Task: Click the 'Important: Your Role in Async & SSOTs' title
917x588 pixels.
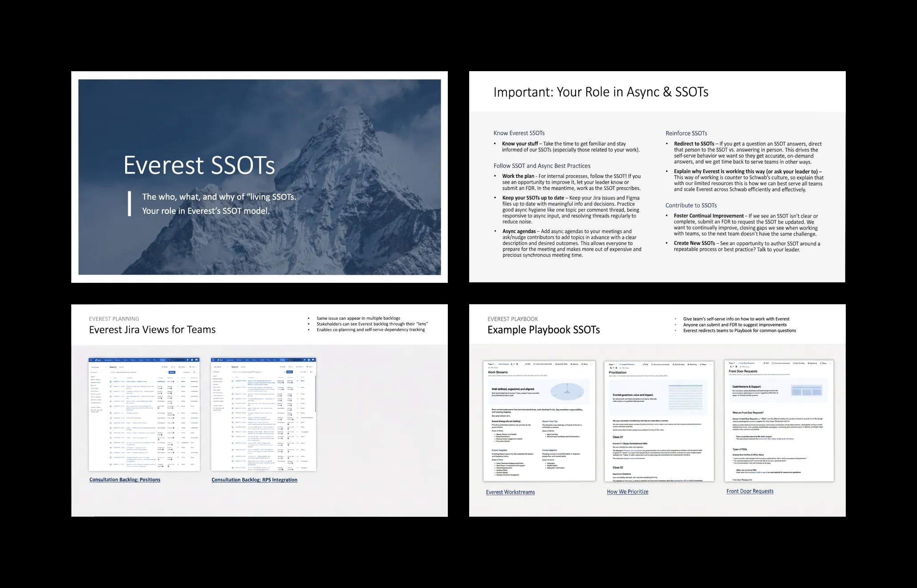Action: (601, 92)
